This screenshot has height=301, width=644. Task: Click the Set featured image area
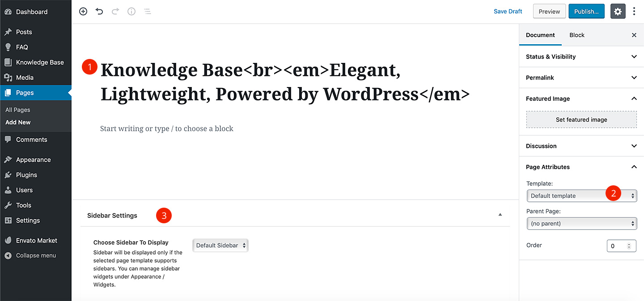click(x=581, y=120)
